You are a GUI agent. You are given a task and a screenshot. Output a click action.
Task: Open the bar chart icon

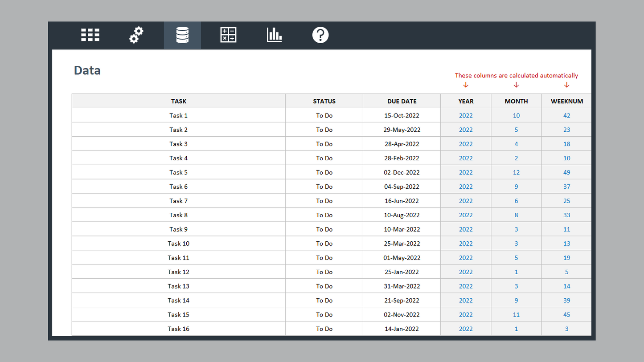[x=274, y=35]
